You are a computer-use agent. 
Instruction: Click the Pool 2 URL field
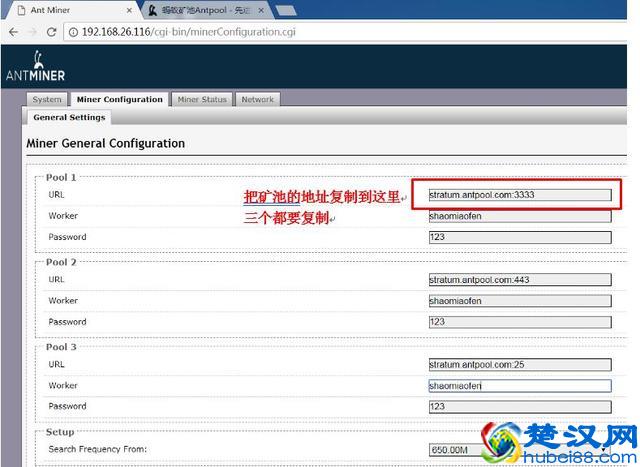click(519, 280)
